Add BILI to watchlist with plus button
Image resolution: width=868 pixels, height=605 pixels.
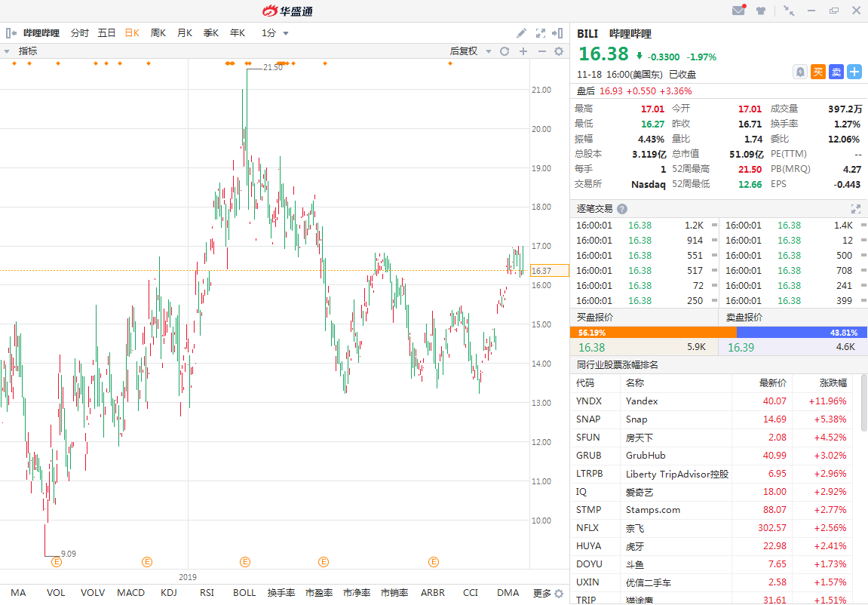854,72
